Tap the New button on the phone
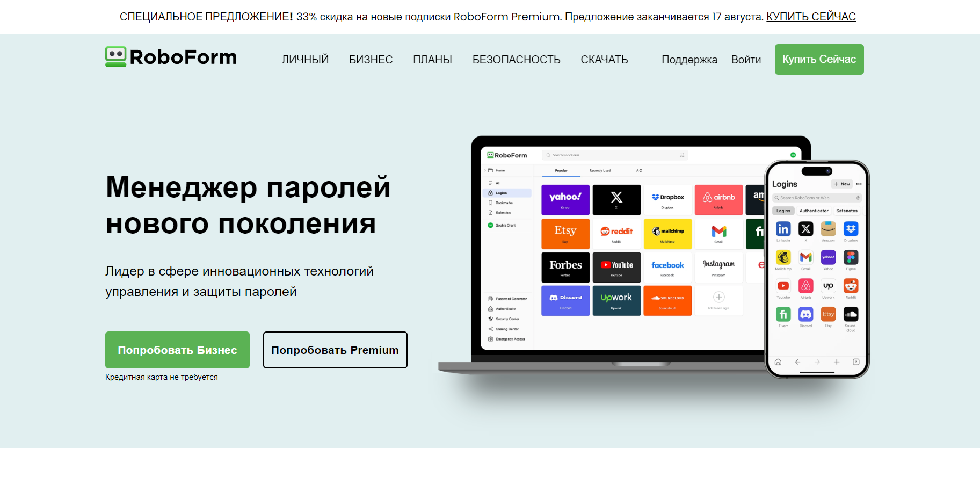Viewport: 980px width, 477px height. coord(842,184)
